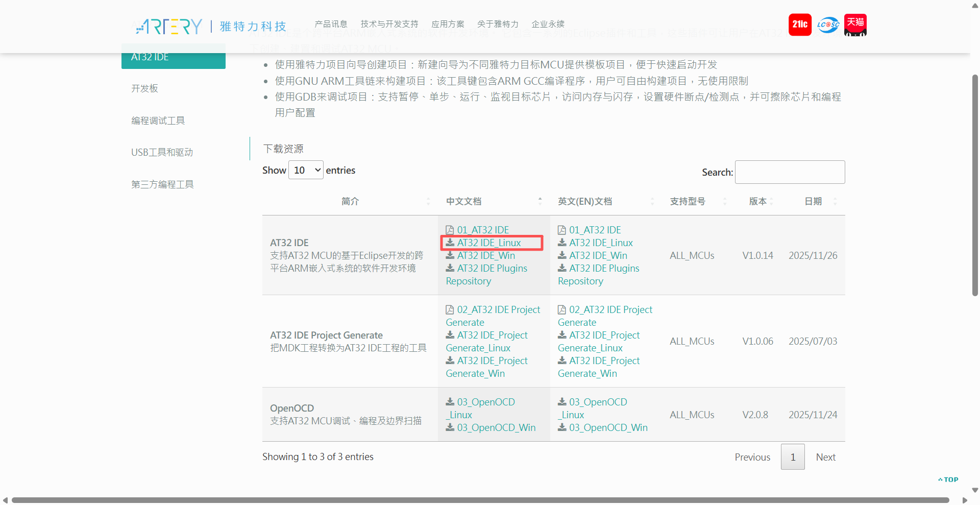This screenshot has height=505, width=980.
Task: Click download icon for English Project Generate_Win
Action: tap(562, 360)
